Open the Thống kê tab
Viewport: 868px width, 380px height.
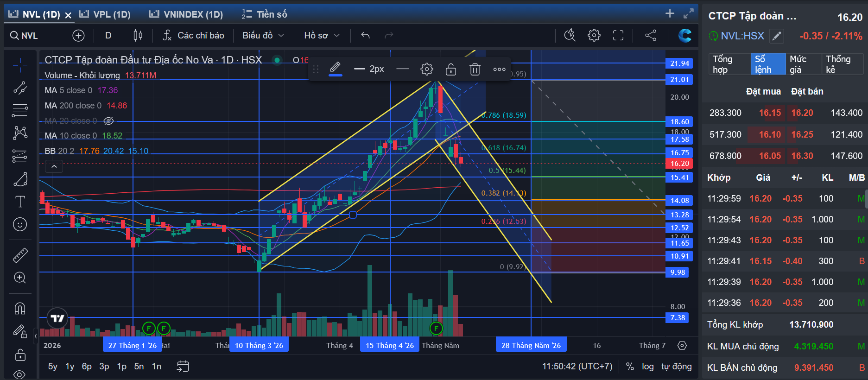[x=842, y=64]
